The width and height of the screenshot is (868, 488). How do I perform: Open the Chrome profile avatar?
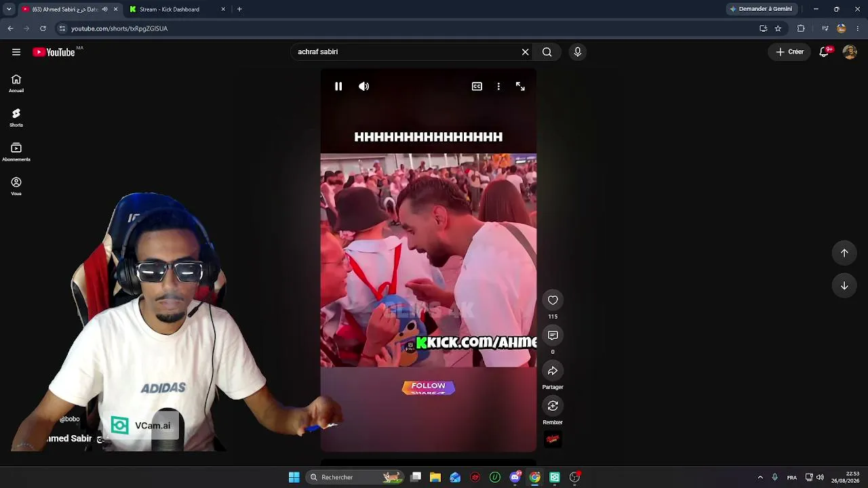(x=842, y=28)
